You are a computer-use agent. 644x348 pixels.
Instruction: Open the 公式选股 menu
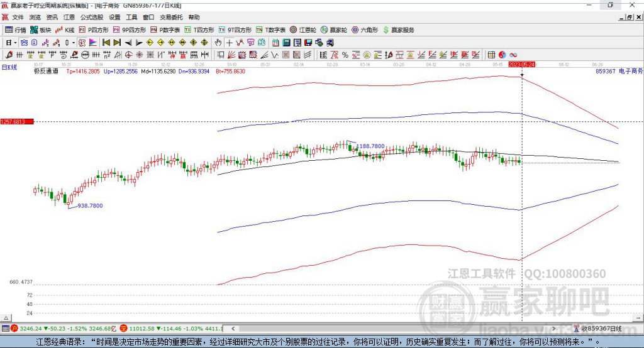pos(92,17)
